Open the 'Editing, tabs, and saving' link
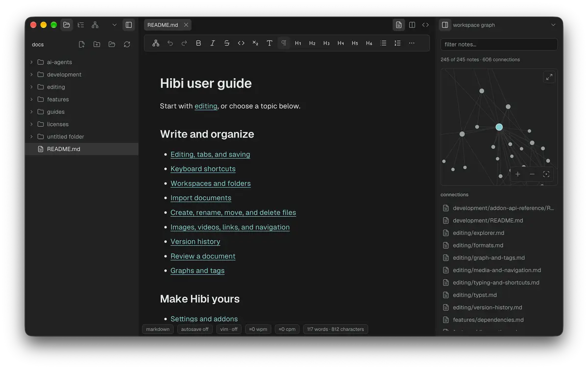The image size is (588, 369). (x=210, y=154)
